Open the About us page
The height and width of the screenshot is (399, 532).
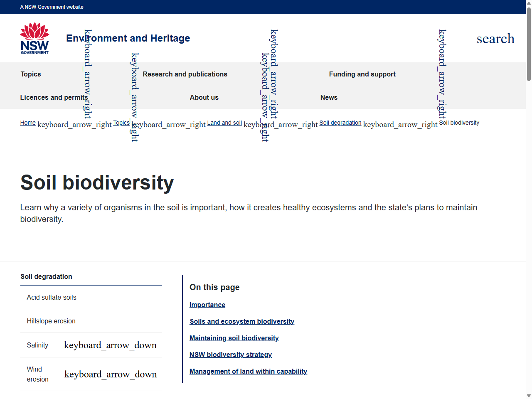[x=204, y=97]
